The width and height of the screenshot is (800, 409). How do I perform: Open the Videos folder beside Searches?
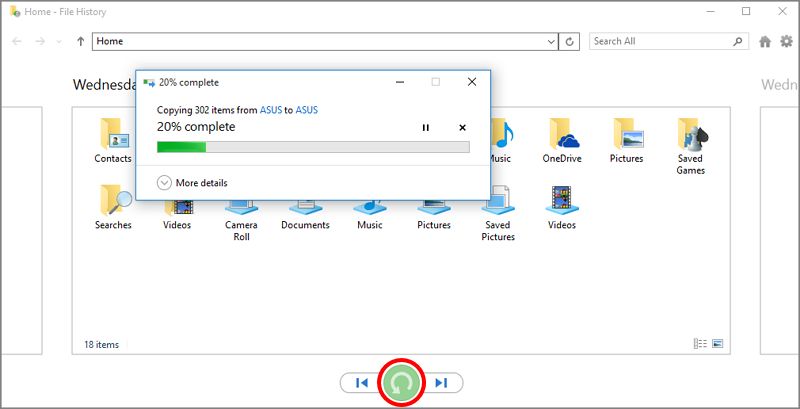[x=177, y=215]
